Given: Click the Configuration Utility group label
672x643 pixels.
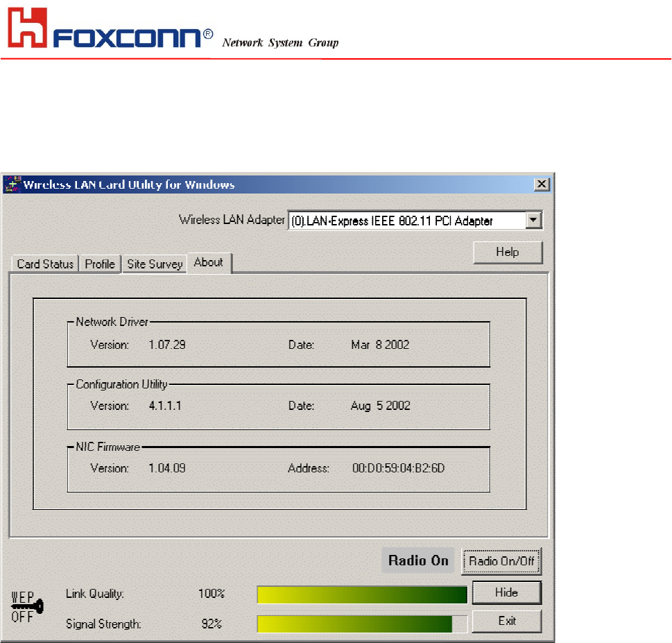Looking at the screenshot, I should [122, 384].
